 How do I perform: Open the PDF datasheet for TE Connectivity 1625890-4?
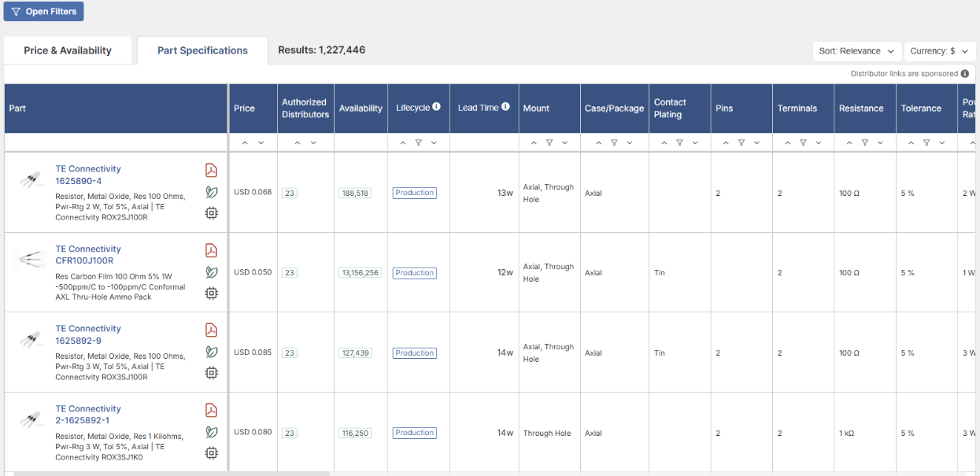211,170
